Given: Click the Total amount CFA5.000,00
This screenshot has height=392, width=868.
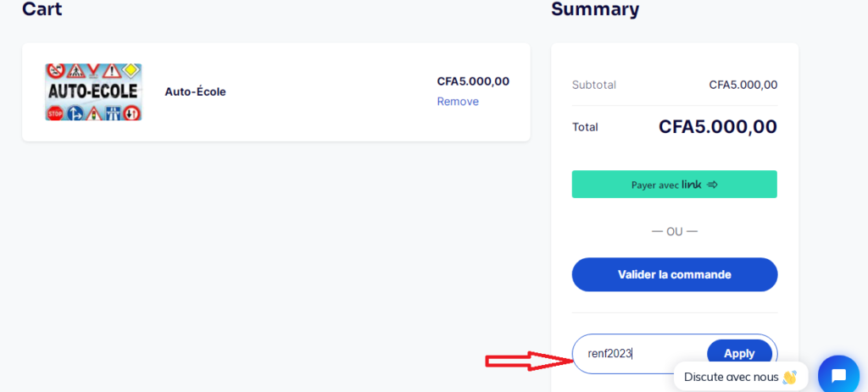Looking at the screenshot, I should pos(718,127).
